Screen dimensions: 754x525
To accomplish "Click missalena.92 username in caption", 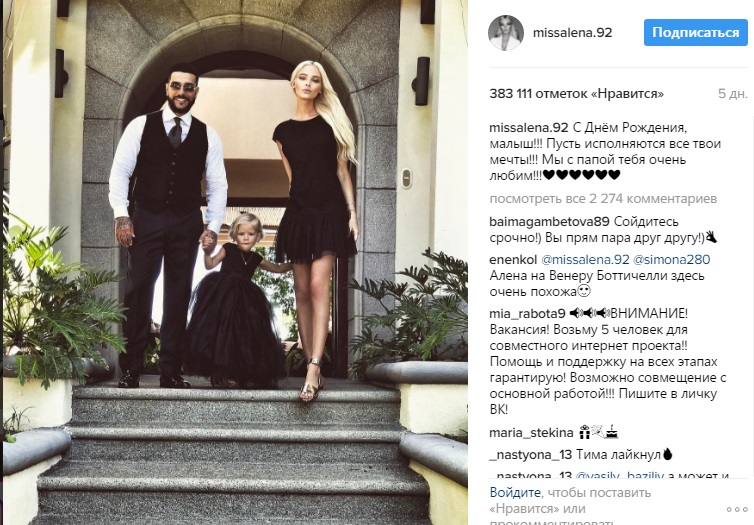I will [x=529, y=128].
